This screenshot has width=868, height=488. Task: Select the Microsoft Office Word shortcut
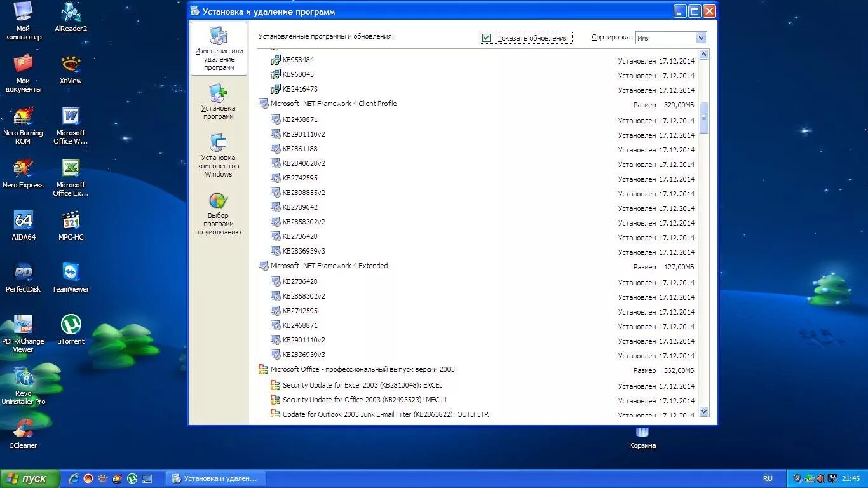tap(71, 125)
